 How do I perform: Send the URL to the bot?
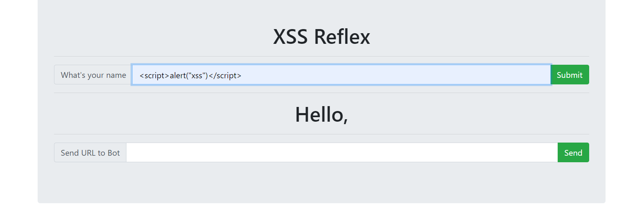[573, 152]
